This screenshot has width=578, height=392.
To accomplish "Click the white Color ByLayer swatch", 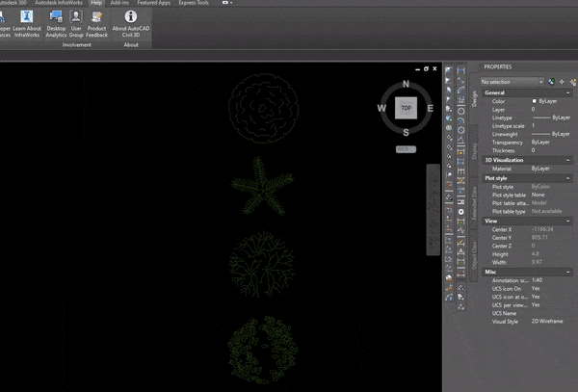I will point(534,101).
